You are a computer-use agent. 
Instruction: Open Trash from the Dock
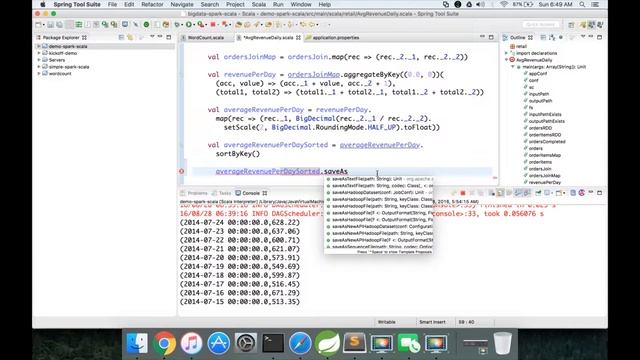coord(502,343)
